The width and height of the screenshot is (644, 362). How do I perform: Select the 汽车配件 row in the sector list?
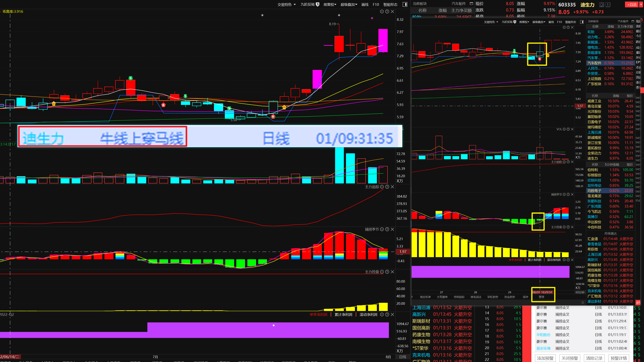610,63
